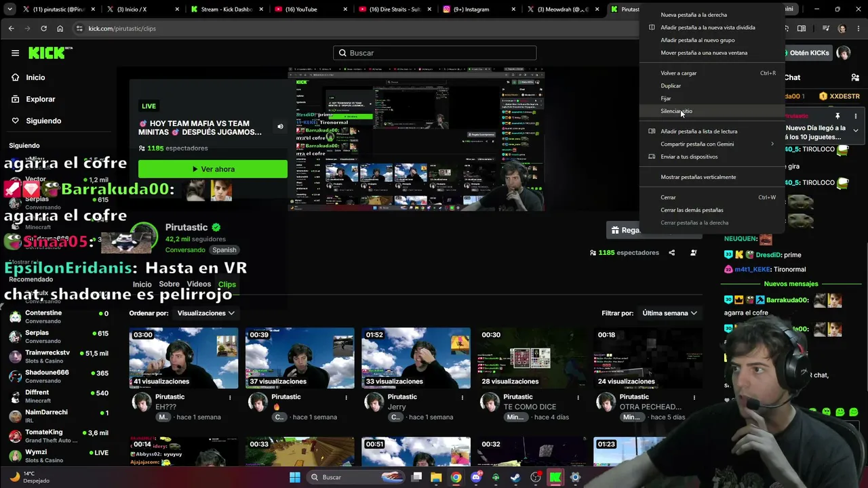
Task: Choose 'Añadir pestaña a la nueva vista dividida'
Action: [x=712, y=27]
